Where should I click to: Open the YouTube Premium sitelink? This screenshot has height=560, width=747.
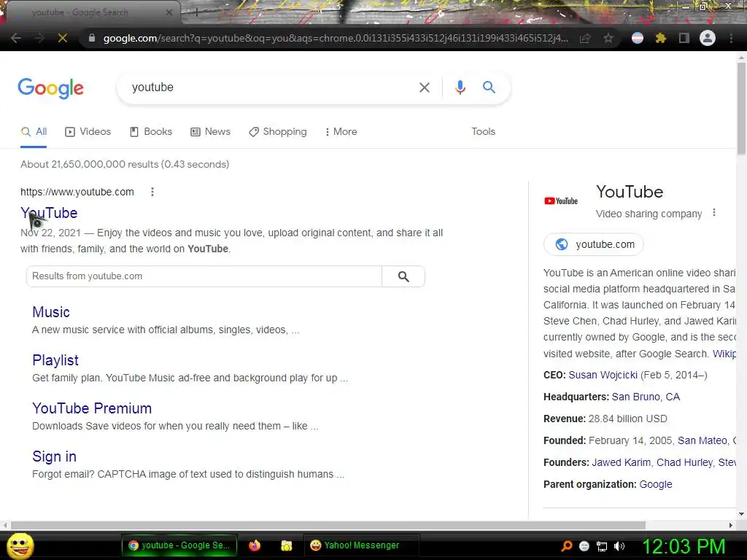(x=92, y=408)
